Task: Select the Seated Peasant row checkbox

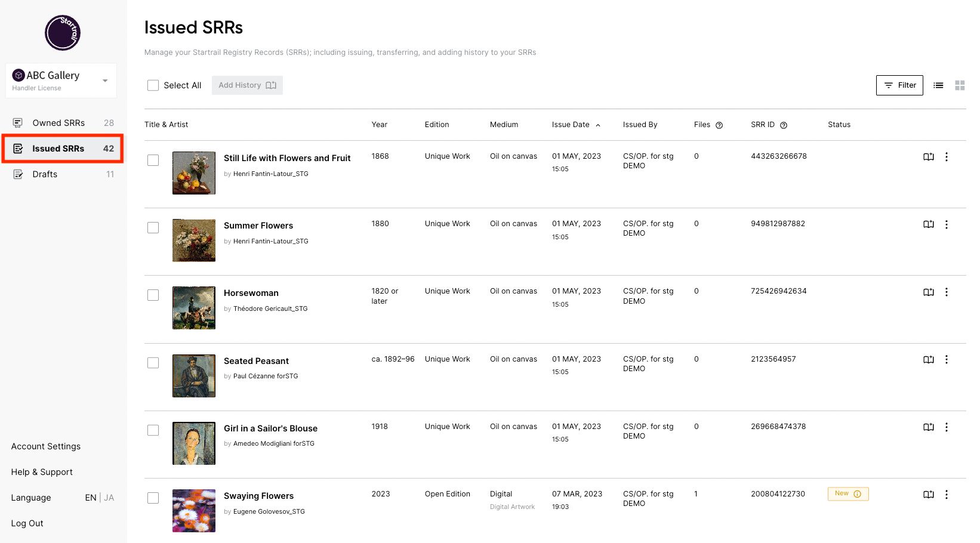Action: (153, 363)
